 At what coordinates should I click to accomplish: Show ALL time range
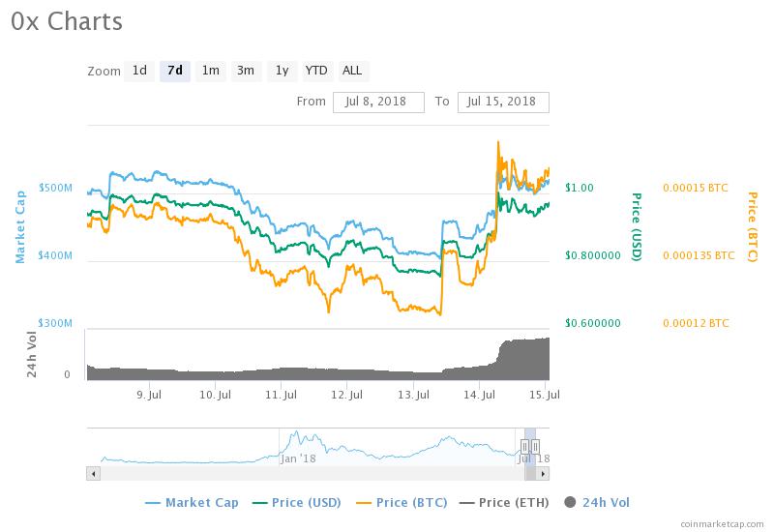coord(352,71)
